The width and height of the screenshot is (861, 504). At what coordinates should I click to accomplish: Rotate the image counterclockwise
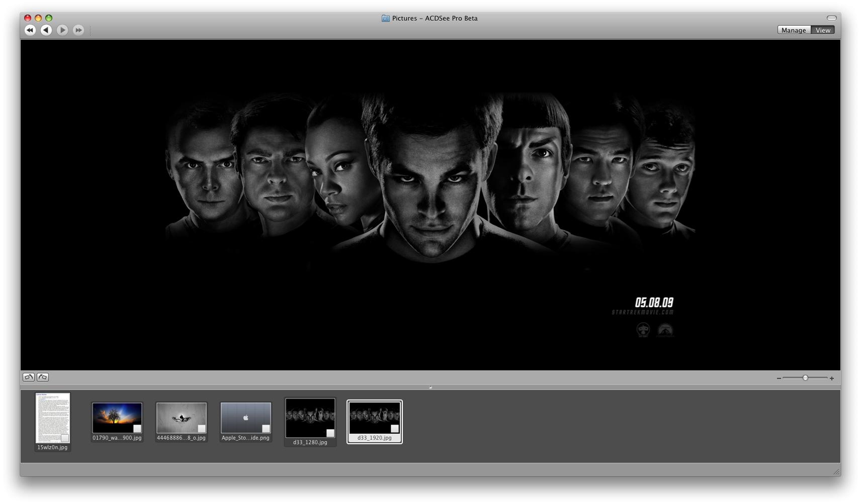[29, 377]
